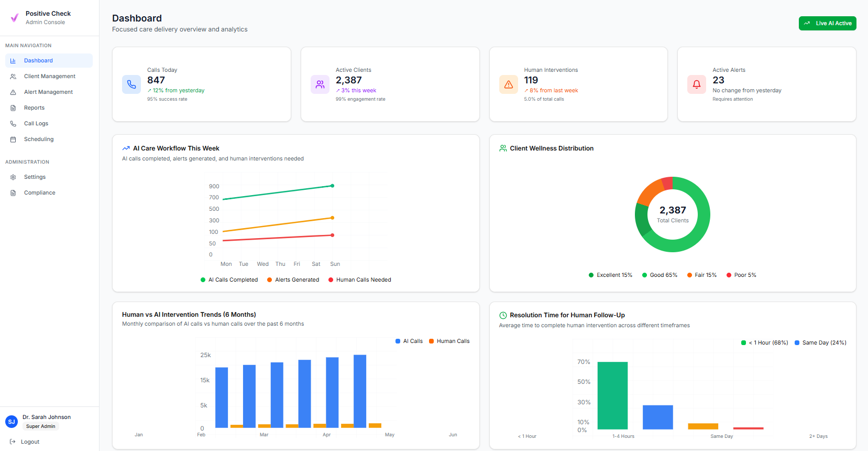Viewport: 868px width, 451px height.
Task: Navigate to Scheduling in sidebar
Action: pos(39,139)
